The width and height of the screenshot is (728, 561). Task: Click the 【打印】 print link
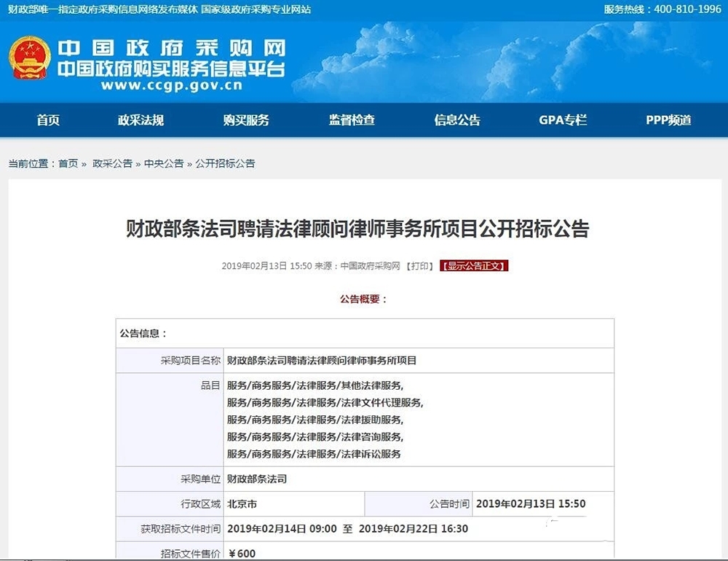pos(420,266)
